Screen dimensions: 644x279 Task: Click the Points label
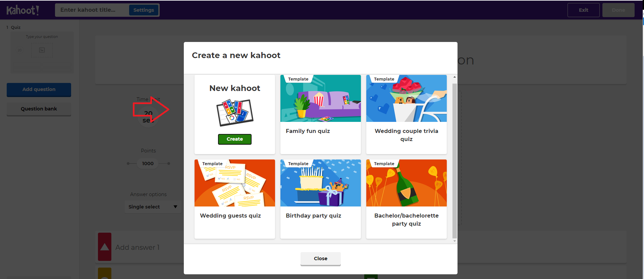coord(148,151)
